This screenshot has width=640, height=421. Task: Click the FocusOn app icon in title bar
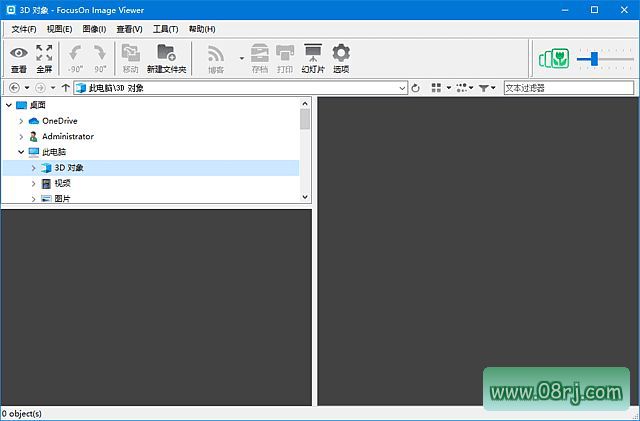11,10
